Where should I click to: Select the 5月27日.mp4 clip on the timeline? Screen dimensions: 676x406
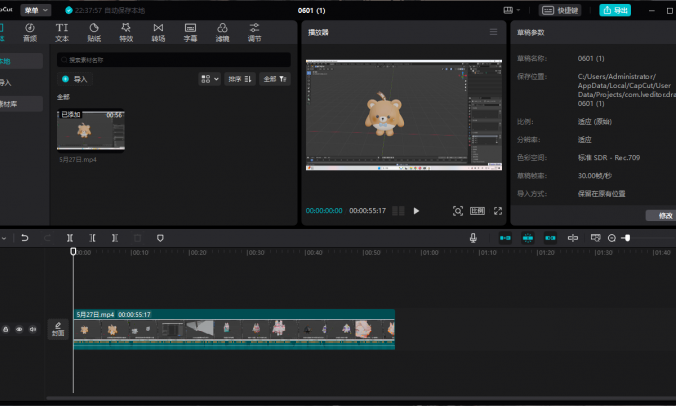(x=234, y=329)
